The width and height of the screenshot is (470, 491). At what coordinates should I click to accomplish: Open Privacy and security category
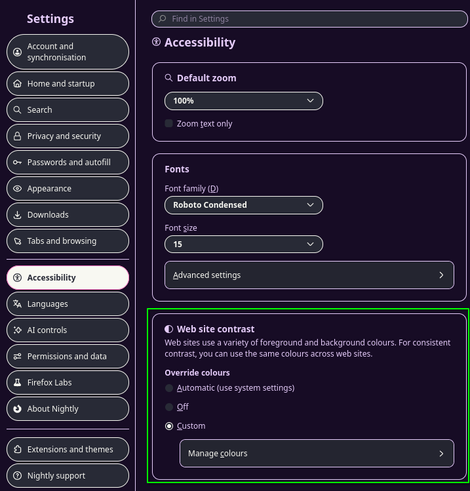click(x=68, y=136)
